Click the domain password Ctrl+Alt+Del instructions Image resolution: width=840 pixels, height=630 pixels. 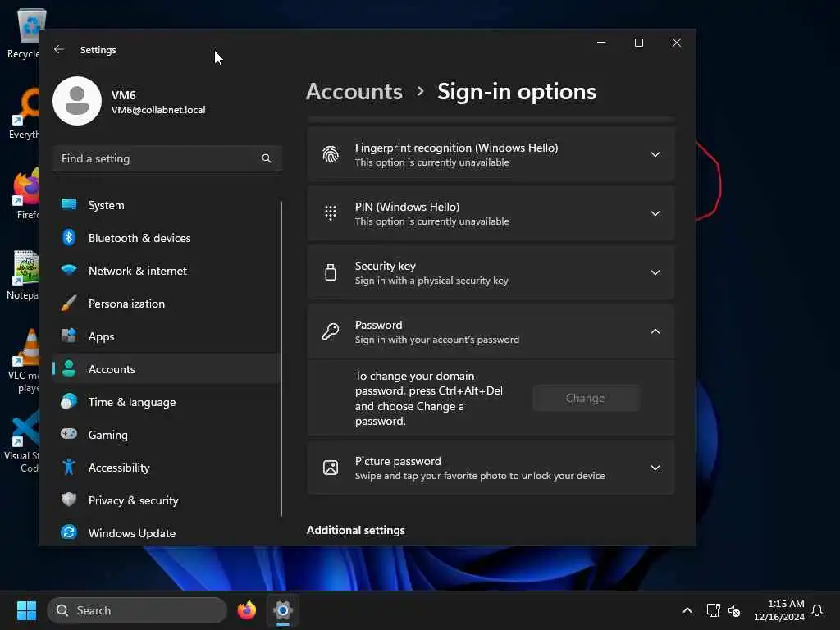428,398
